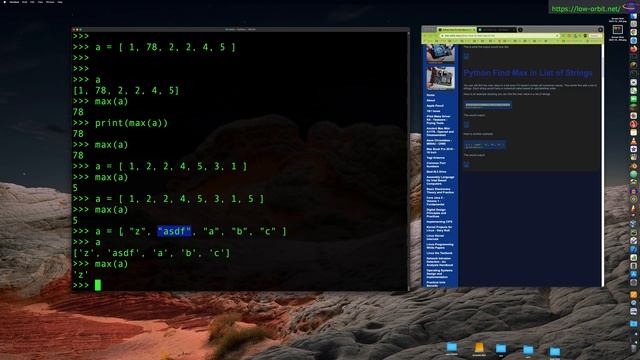This screenshot has width=640, height=360.
Task: Open Core Java 2 Volume 1 link
Action: (x=437, y=201)
